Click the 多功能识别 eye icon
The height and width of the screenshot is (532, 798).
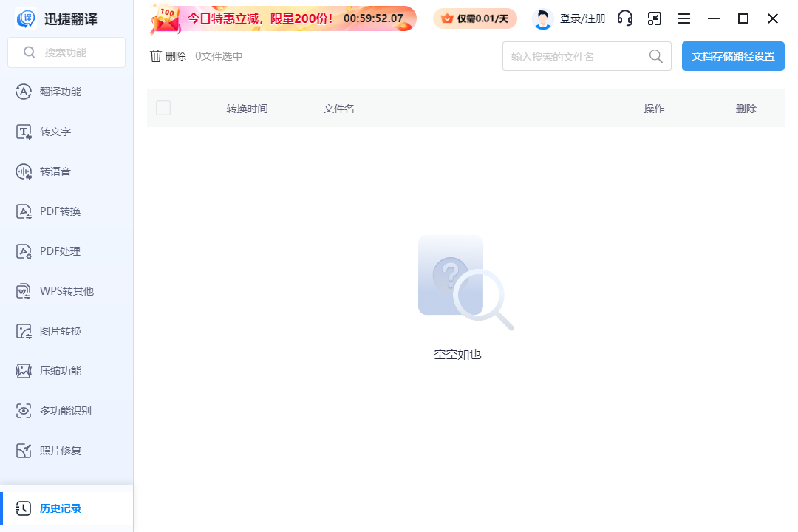coord(24,411)
